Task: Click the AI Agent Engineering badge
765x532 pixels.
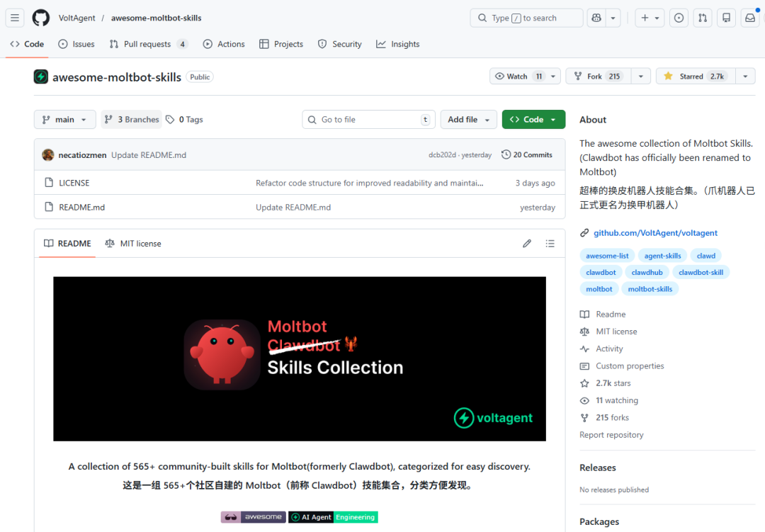Action: click(333, 517)
